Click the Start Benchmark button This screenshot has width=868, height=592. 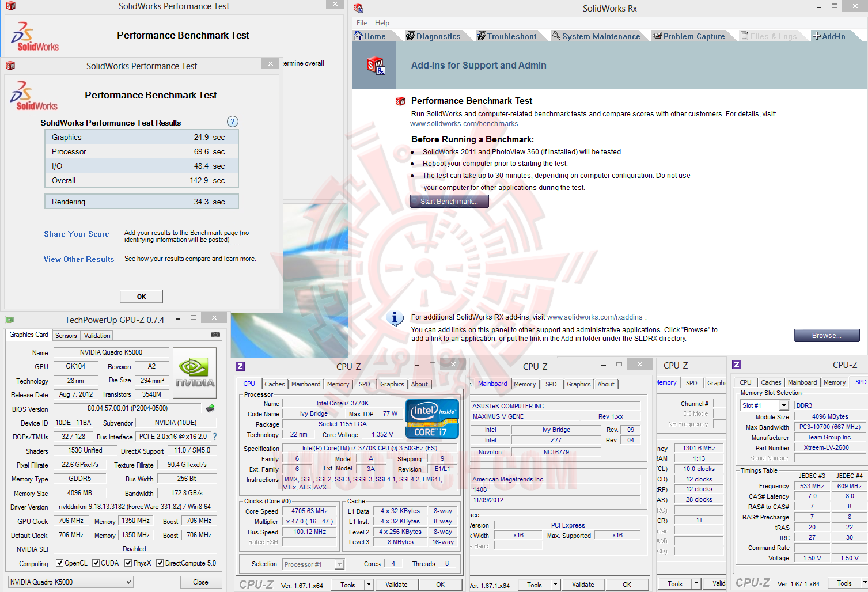pos(449,201)
